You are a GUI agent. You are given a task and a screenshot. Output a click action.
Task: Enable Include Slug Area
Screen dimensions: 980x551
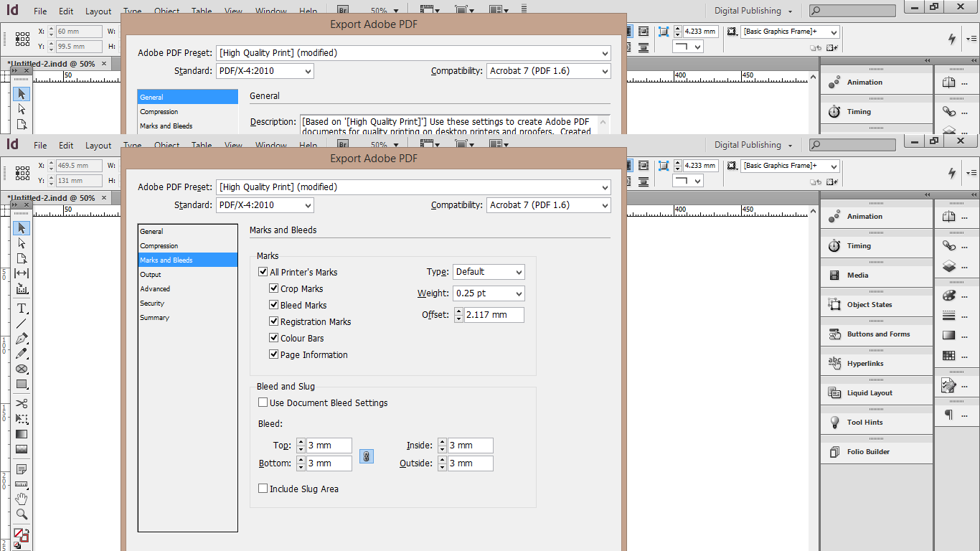263,489
